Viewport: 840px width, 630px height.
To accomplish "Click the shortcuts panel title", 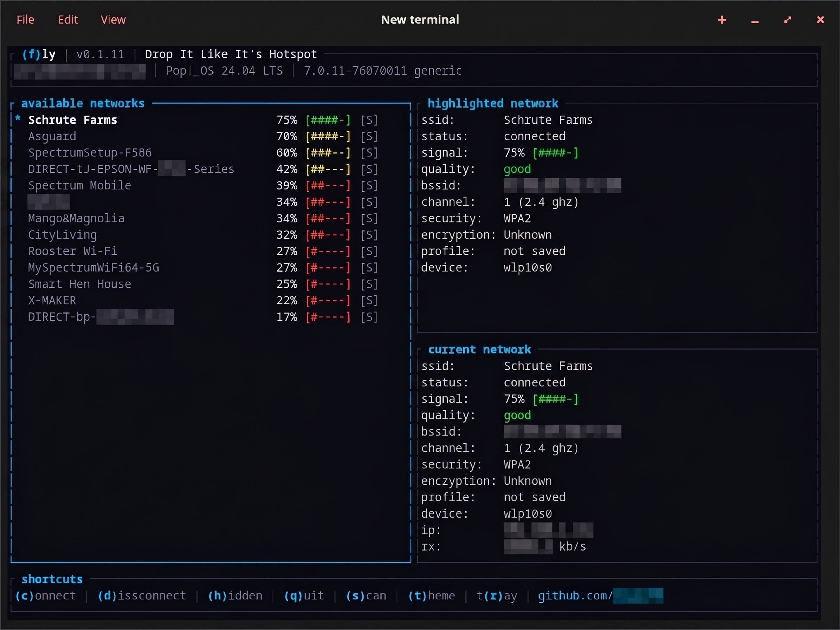I will (52, 579).
